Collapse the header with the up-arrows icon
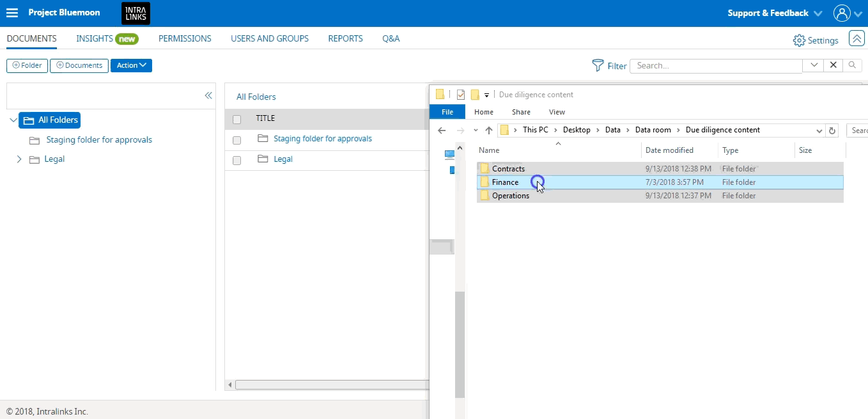The image size is (868, 419). 856,38
